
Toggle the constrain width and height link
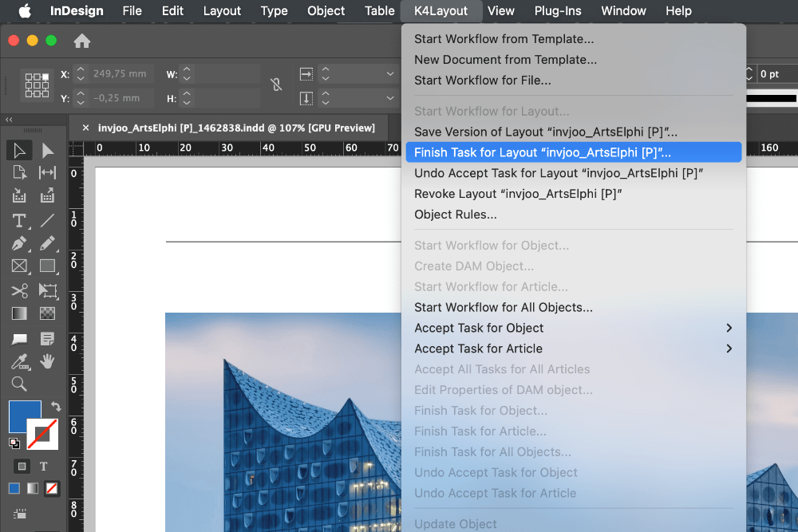[275, 85]
